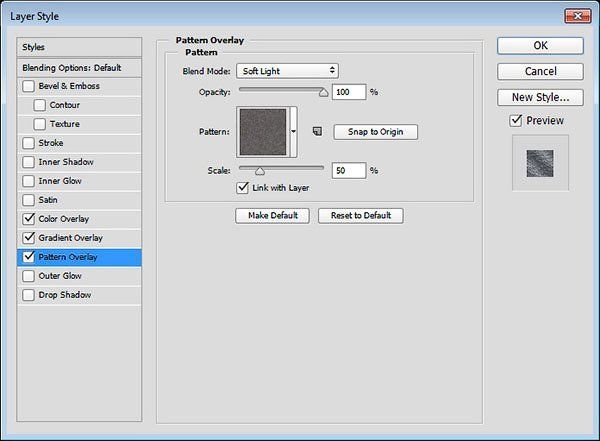The height and width of the screenshot is (441, 600).
Task: Select the Texture label
Action: 65,124
